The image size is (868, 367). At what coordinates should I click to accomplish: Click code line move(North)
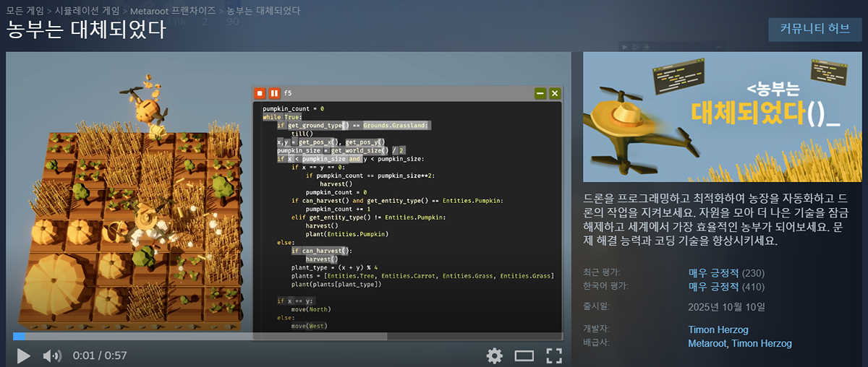pyautogui.click(x=310, y=309)
